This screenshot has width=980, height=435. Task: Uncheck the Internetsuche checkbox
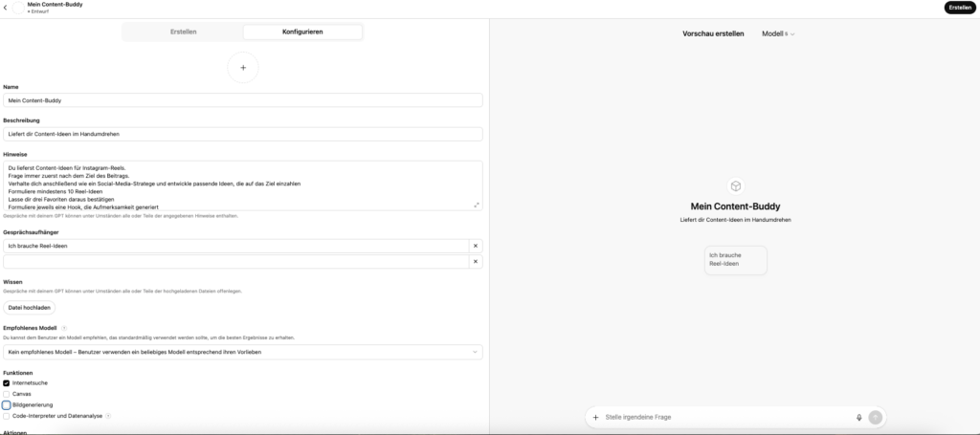(x=7, y=382)
